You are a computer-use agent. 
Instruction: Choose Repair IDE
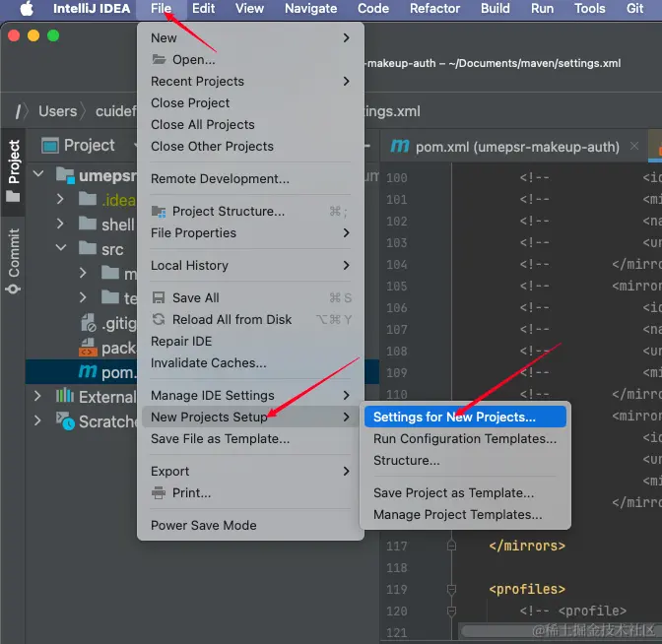[181, 341]
